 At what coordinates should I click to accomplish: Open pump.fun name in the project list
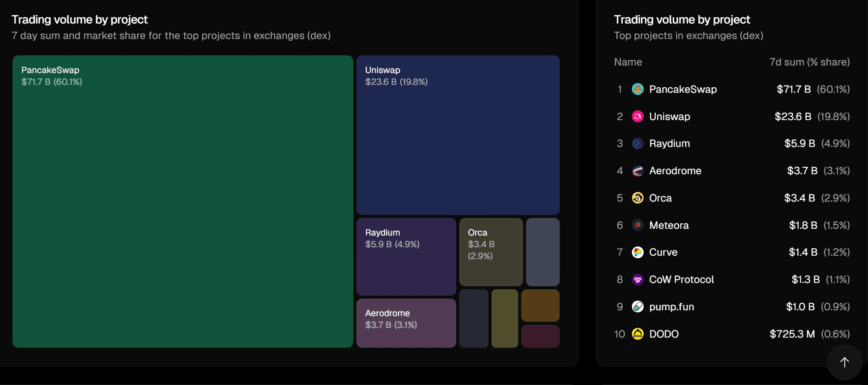point(671,307)
